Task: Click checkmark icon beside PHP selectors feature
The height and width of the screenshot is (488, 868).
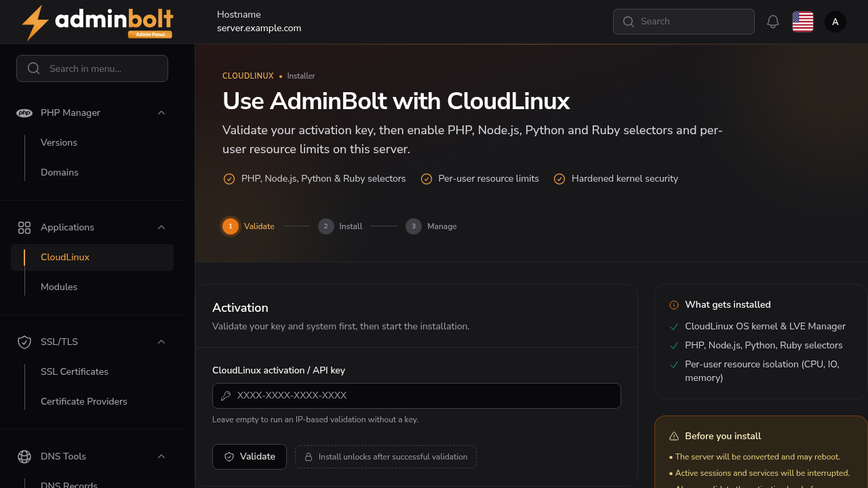Action: 229,179
